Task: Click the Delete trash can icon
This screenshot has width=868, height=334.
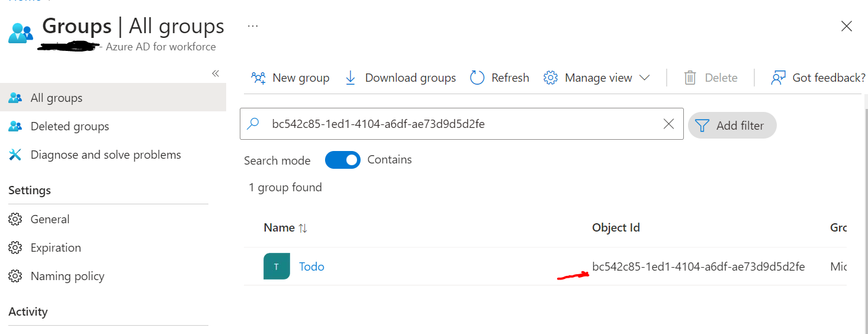Action: pyautogui.click(x=690, y=78)
